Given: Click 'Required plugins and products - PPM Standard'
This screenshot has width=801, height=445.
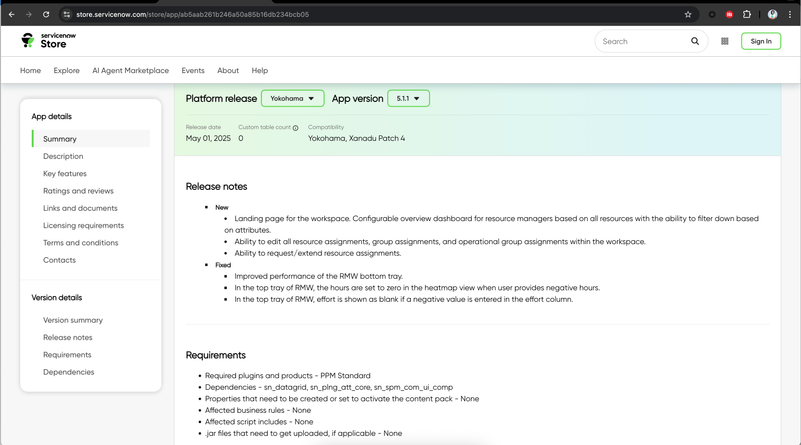Looking at the screenshot, I should (288, 376).
